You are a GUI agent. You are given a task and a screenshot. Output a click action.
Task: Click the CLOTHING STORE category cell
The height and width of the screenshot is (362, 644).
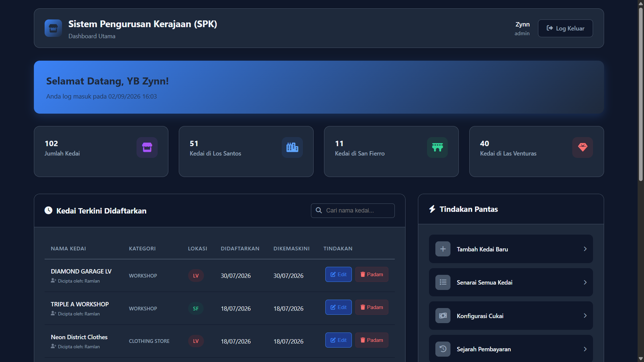pyautogui.click(x=149, y=341)
